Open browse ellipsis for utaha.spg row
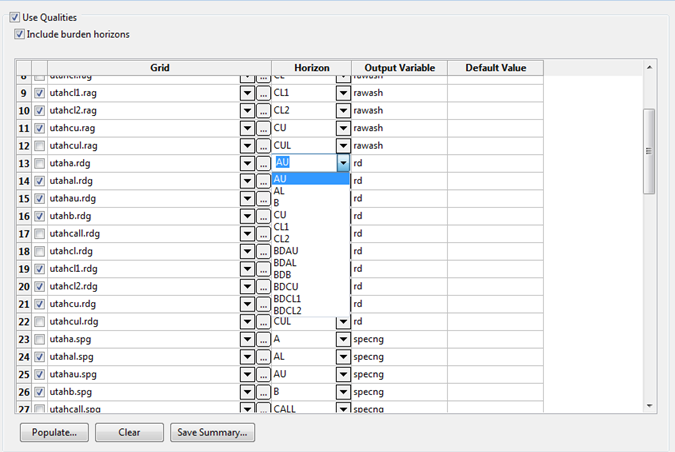675x452 pixels. click(x=262, y=340)
